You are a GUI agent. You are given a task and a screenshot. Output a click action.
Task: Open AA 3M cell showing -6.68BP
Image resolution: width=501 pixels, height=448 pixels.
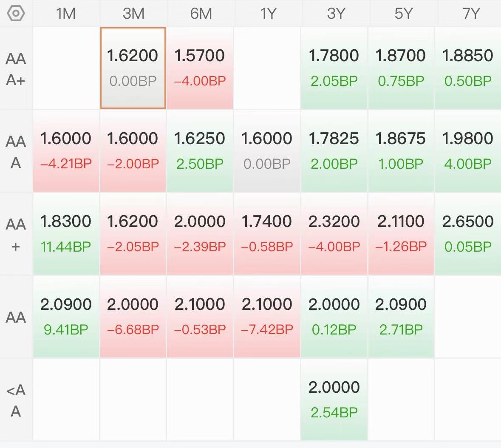(x=133, y=316)
